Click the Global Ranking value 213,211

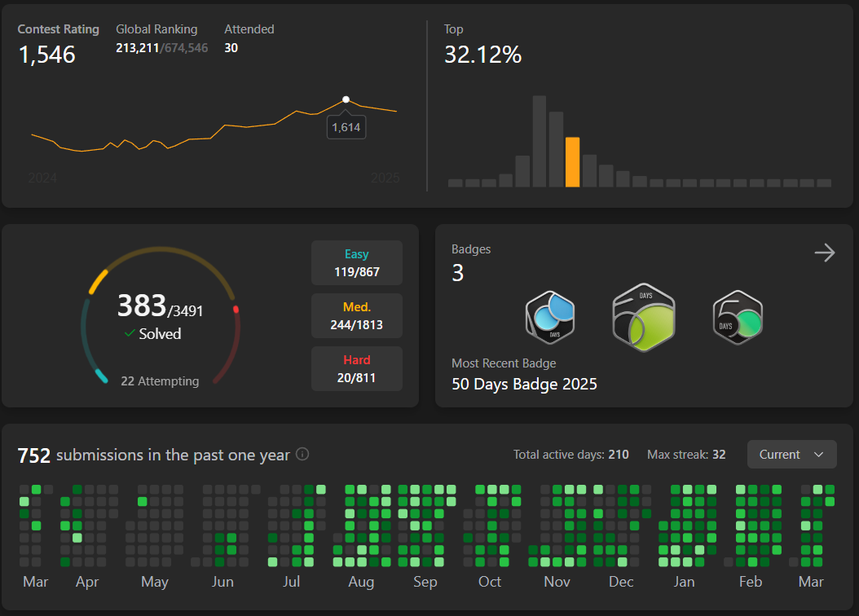click(139, 48)
